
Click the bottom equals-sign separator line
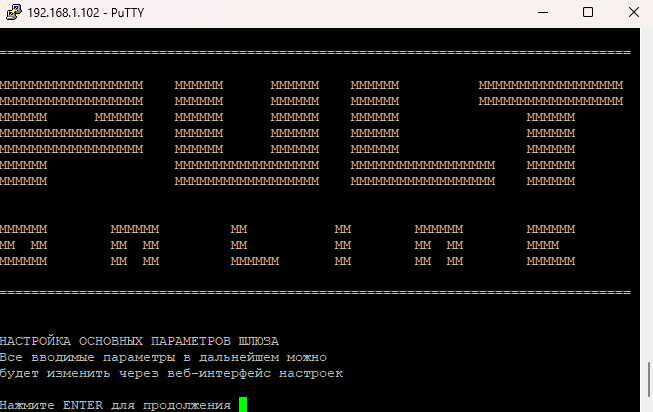pos(315,292)
